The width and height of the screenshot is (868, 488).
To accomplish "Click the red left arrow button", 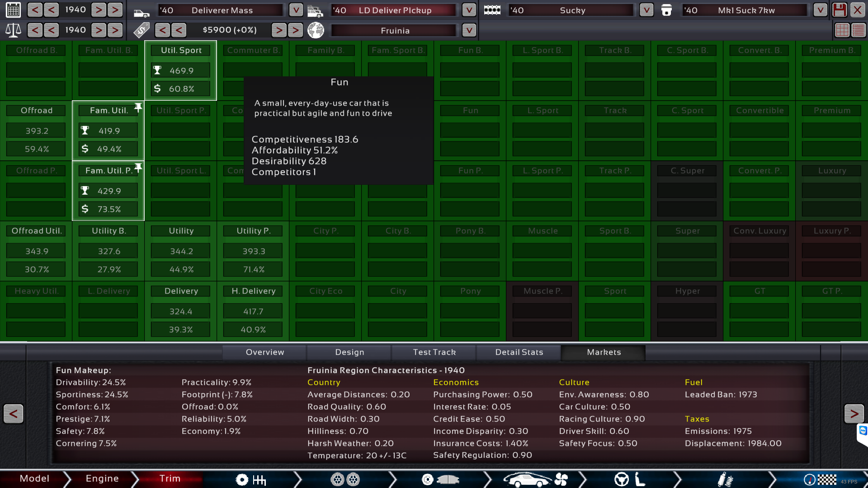I will point(14,413).
